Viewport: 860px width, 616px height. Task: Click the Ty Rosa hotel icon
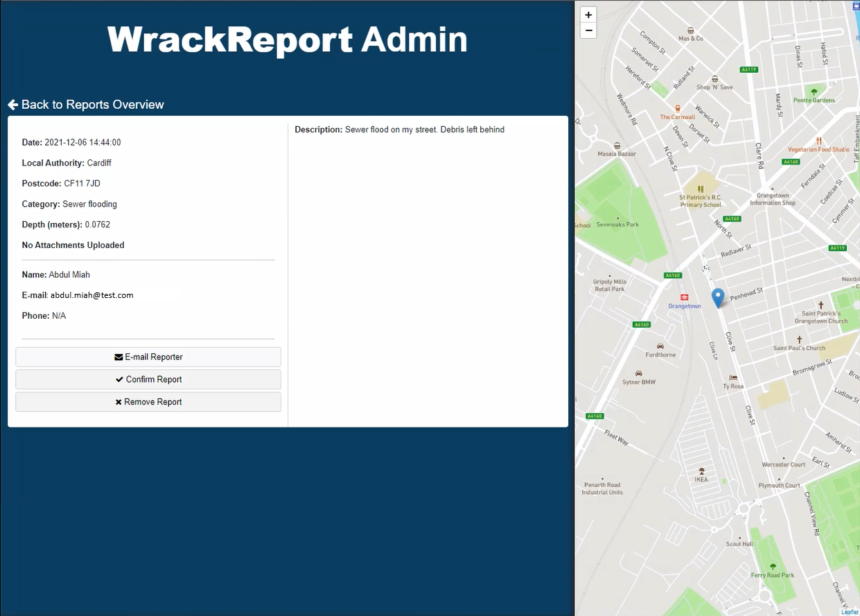tap(733, 378)
